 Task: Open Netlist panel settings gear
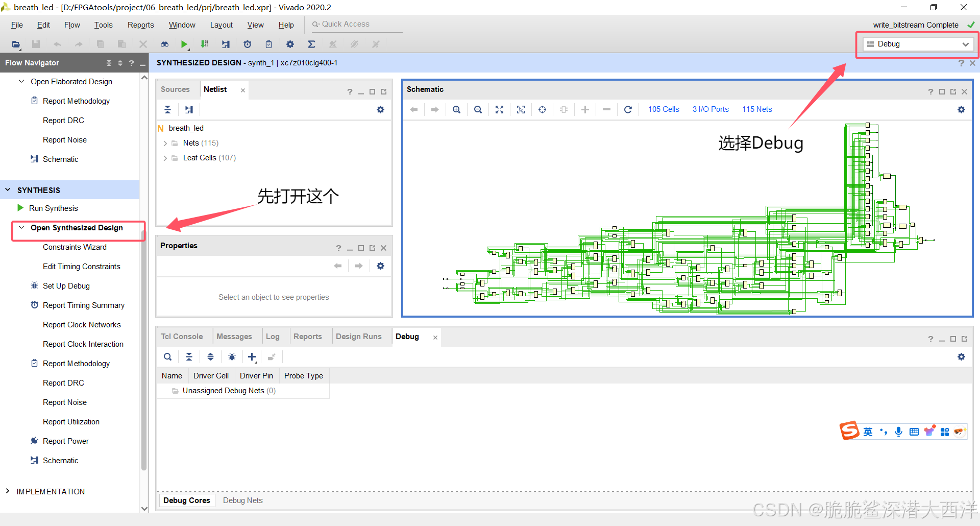tap(380, 109)
